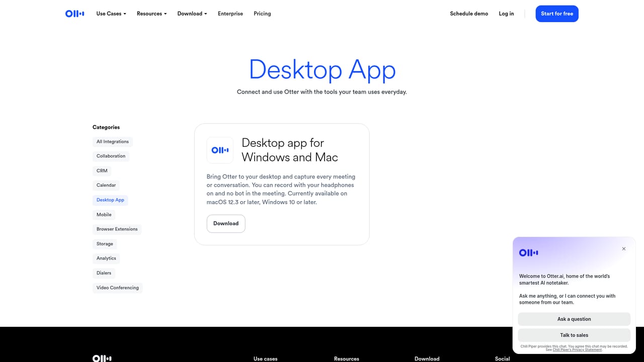
Task: Click the Otter icon in the Desktop app card
Action: pyautogui.click(x=220, y=150)
